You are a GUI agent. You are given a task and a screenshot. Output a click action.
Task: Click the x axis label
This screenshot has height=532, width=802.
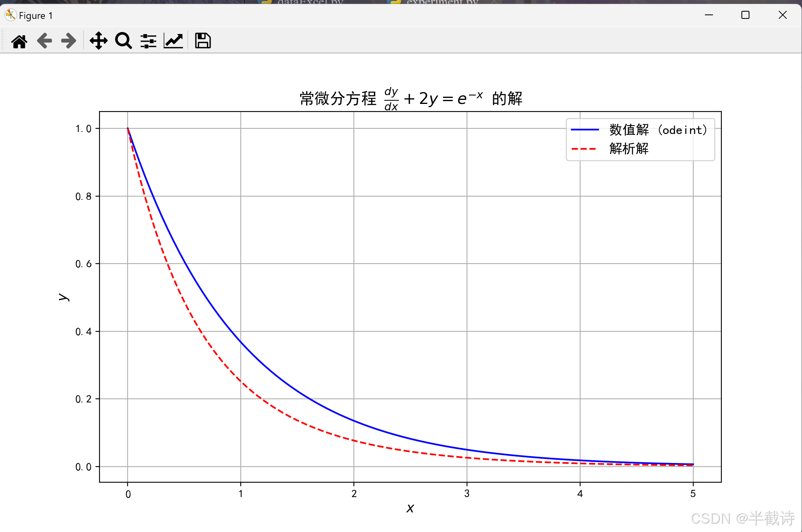[x=410, y=508]
